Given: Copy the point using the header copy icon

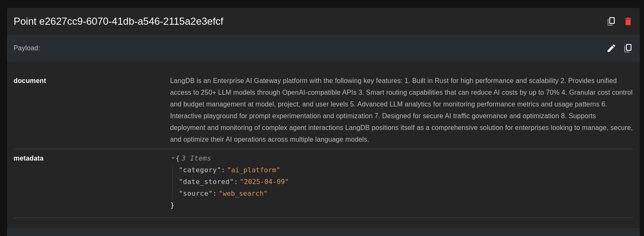Looking at the screenshot, I should pyautogui.click(x=611, y=21).
